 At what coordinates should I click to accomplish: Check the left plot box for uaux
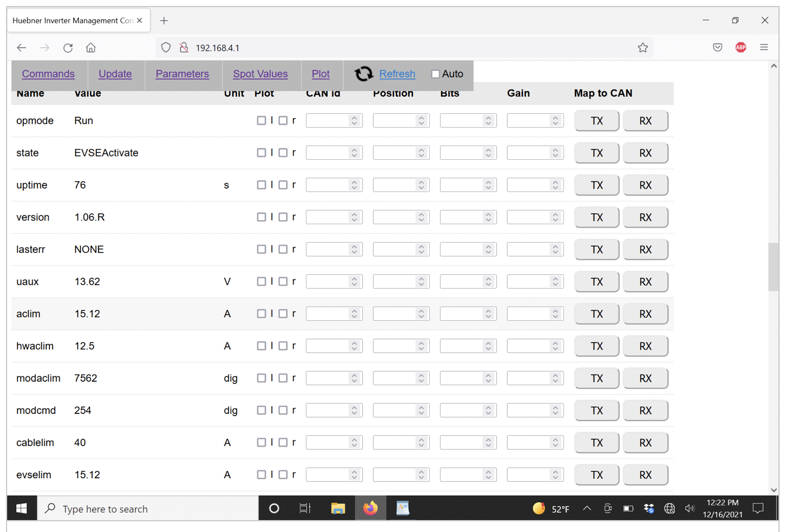[261, 282]
